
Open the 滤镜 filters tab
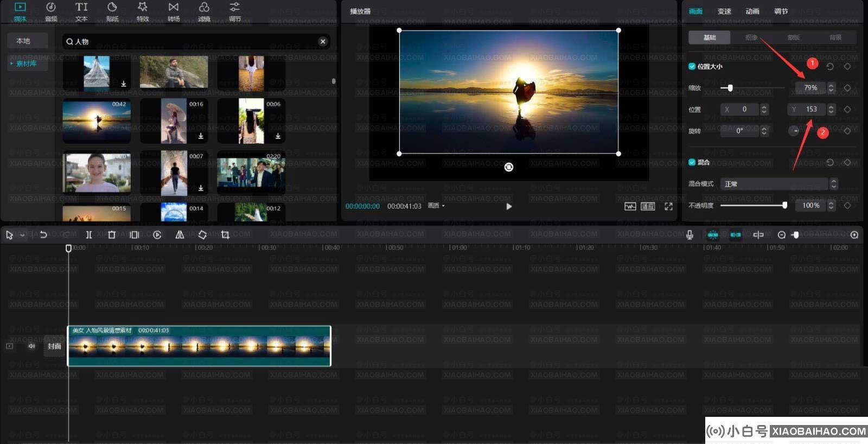point(204,11)
